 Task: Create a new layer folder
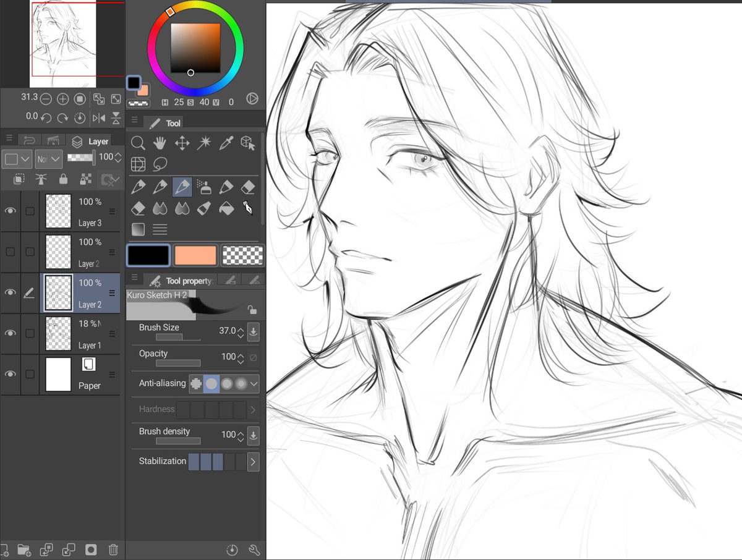(24, 549)
